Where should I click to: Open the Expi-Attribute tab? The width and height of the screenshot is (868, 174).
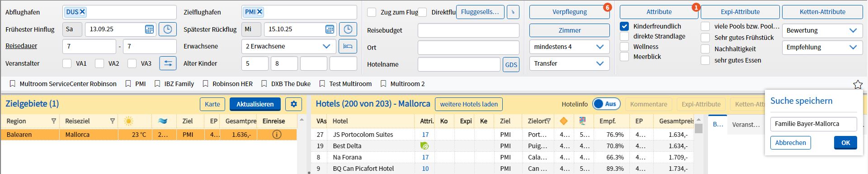point(740,12)
